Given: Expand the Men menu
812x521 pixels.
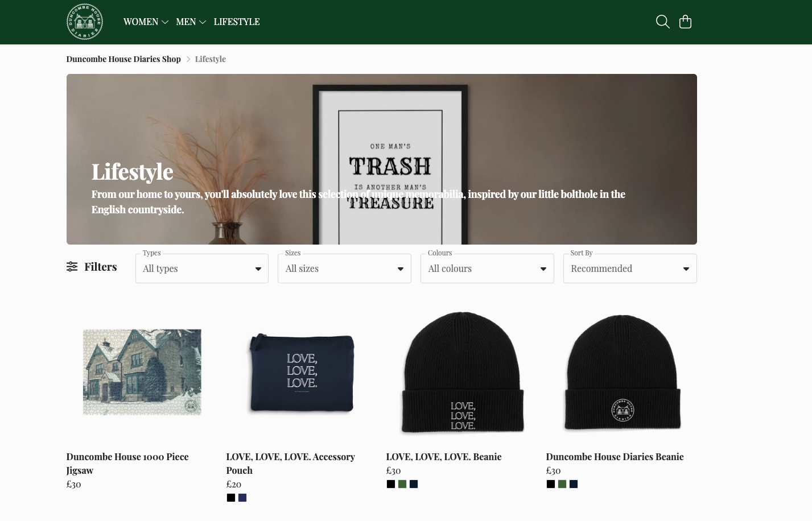Looking at the screenshot, I should (x=191, y=22).
